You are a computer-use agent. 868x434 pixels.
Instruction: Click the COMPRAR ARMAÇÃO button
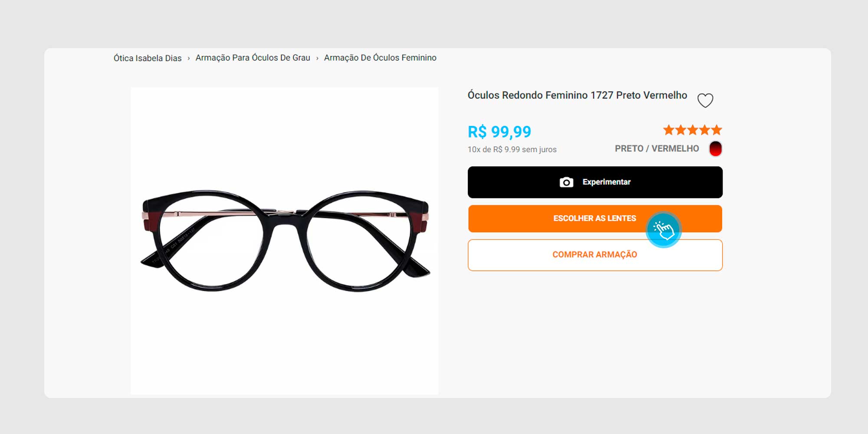click(x=595, y=255)
